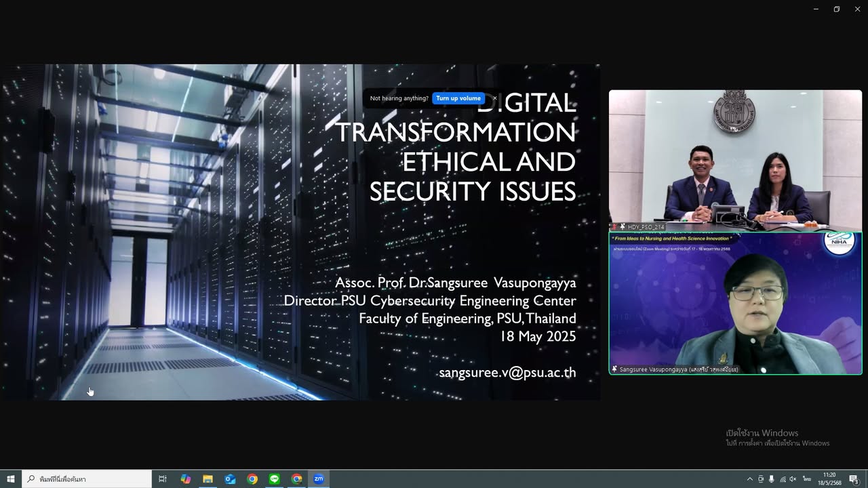The width and height of the screenshot is (868, 488).
Task: Open Task View in the taskbar
Action: 163,479
